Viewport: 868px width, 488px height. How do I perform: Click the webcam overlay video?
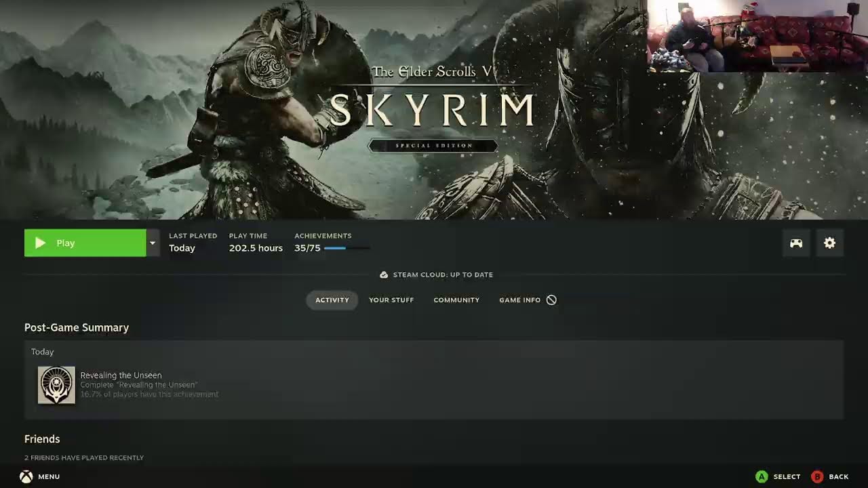pyautogui.click(x=757, y=35)
